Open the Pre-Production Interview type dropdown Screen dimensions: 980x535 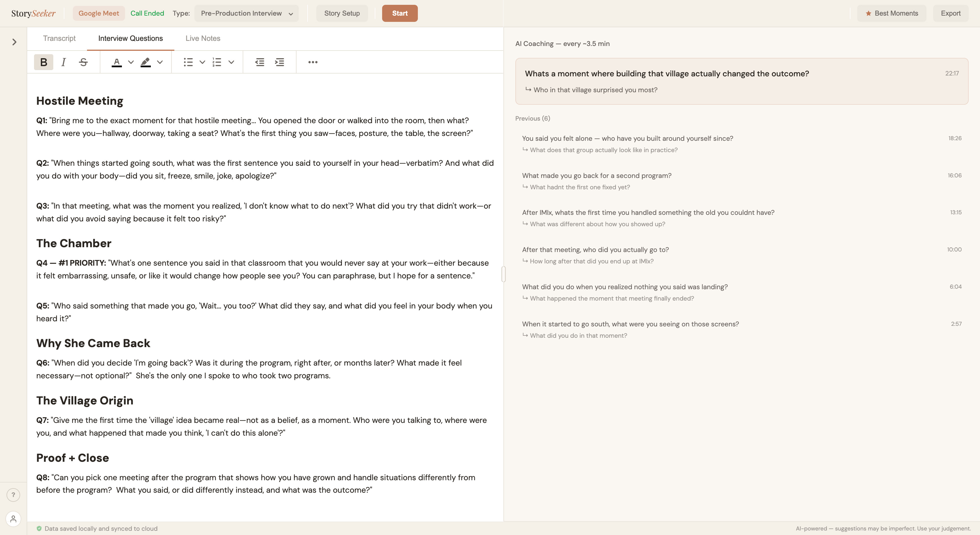point(246,13)
